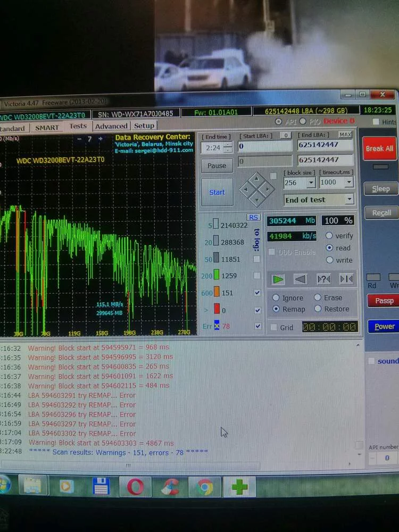
Task: Open Google Chrome from the taskbar
Action: [x=204, y=486]
